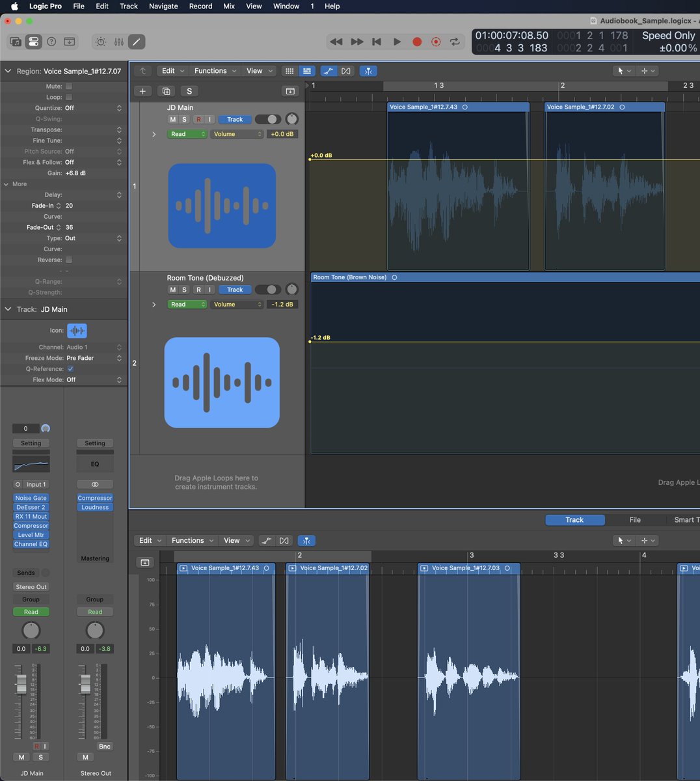This screenshot has height=781, width=700.
Task: Open the Tracks area pointer tool menu
Action: click(623, 71)
